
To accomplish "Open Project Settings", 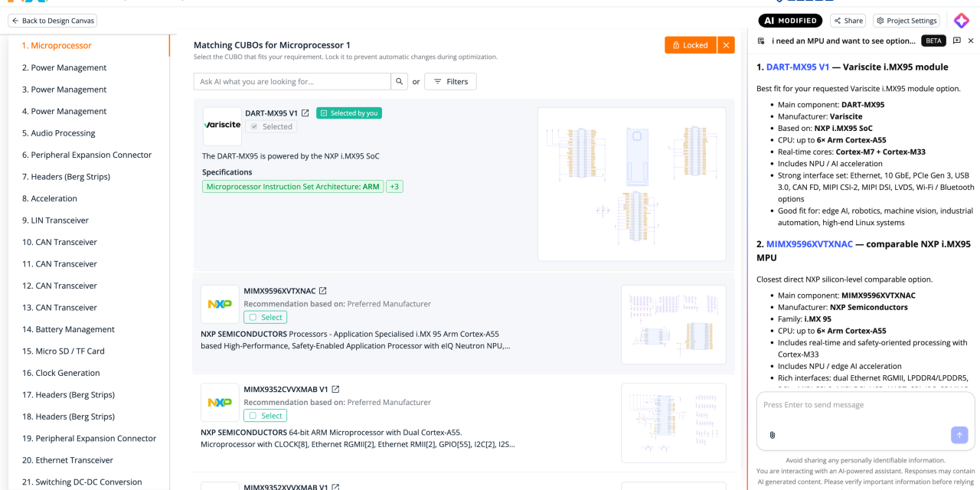I will coord(906,21).
